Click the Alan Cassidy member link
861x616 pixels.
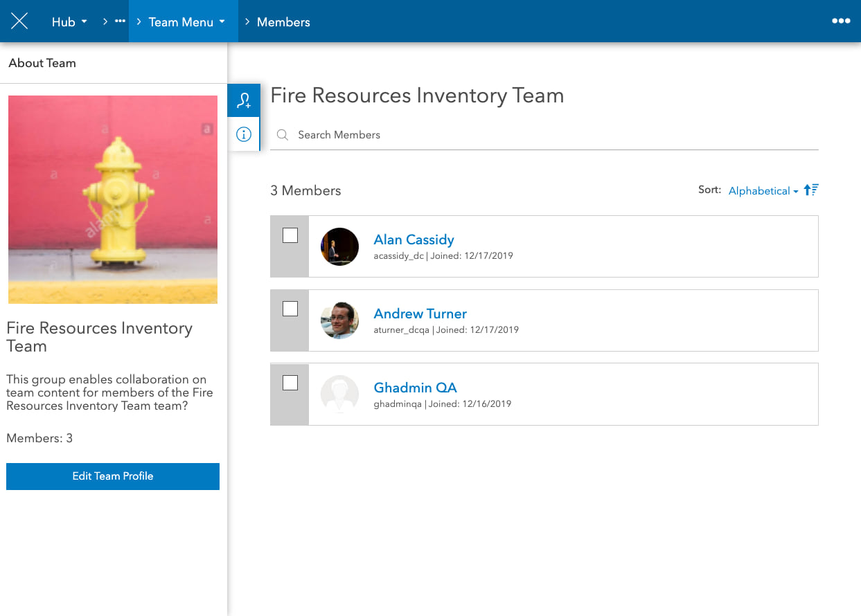click(x=414, y=239)
